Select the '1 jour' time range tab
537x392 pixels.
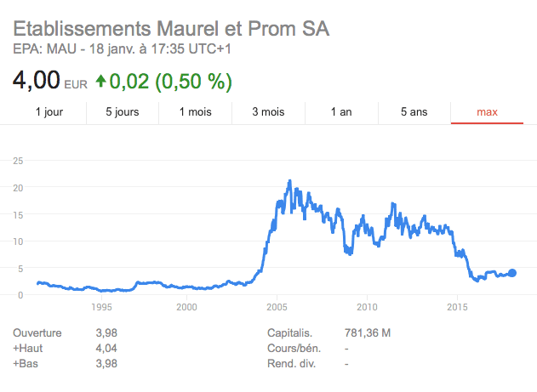[x=49, y=111]
